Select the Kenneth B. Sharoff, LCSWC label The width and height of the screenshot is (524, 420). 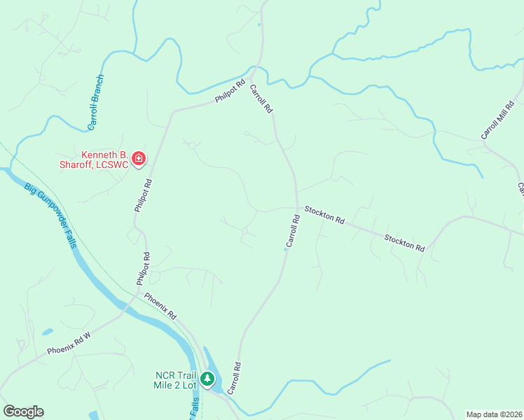[x=94, y=160]
